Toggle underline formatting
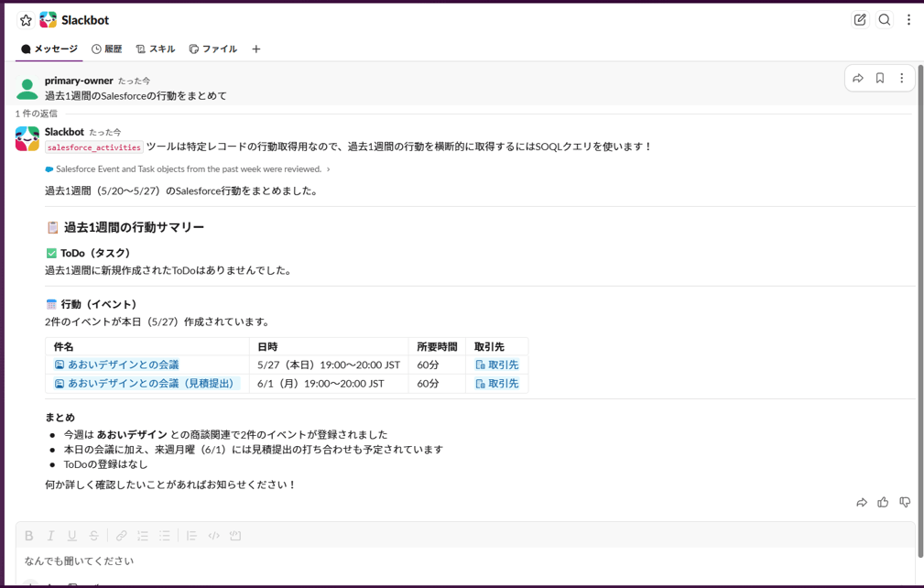 pos(72,536)
